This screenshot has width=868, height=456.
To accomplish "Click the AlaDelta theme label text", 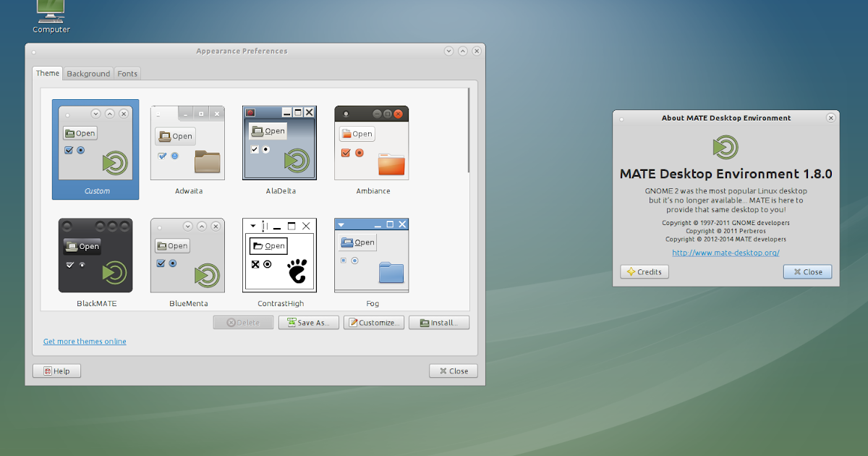I will tap(281, 191).
